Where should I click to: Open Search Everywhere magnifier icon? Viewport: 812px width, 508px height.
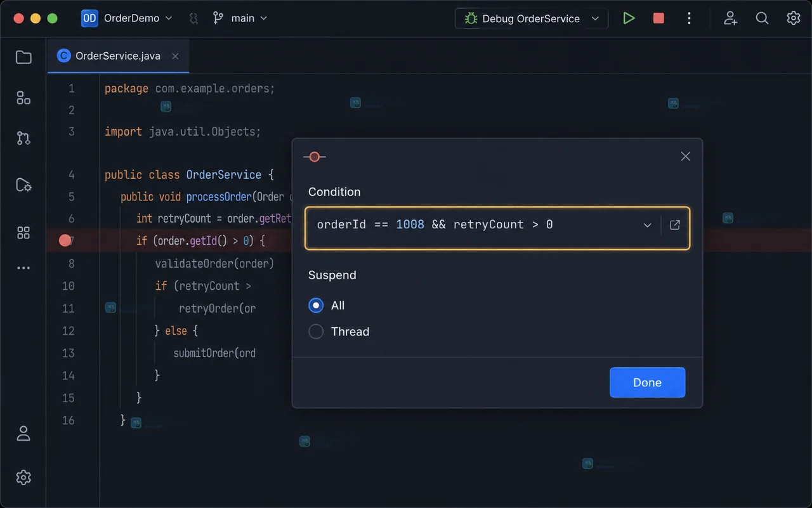tap(763, 18)
